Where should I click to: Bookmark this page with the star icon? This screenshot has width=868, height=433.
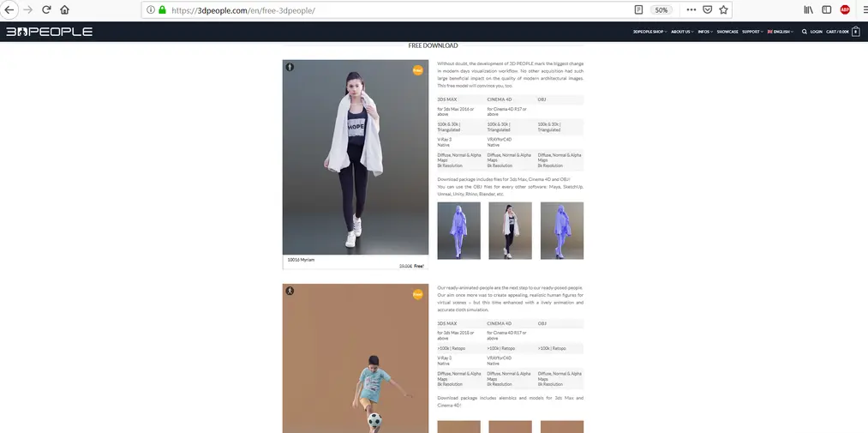pyautogui.click(x=723, y=9)
